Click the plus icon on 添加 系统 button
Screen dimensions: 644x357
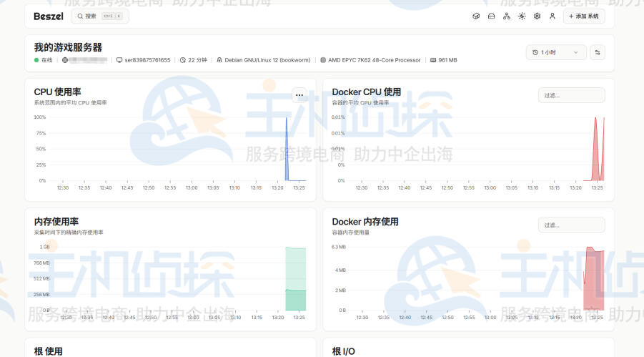(571, 16)
